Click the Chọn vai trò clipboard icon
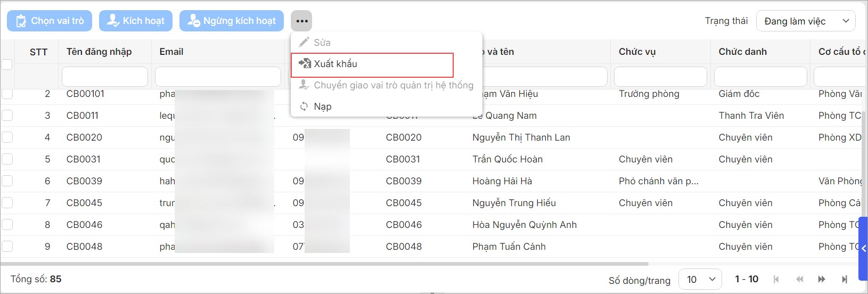 pyautogui.click(x=21, y=21)
